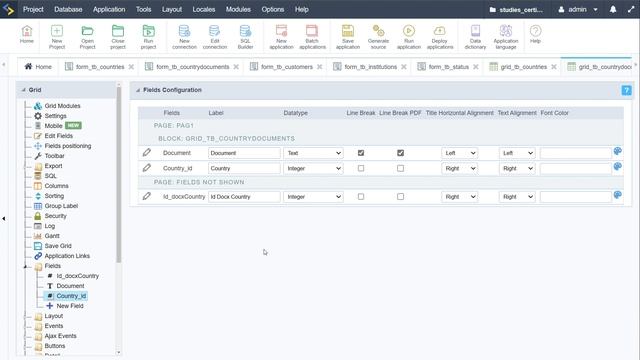Pick font color for Document field
This screenshot has width=640, height=360.
pos(617,151)
